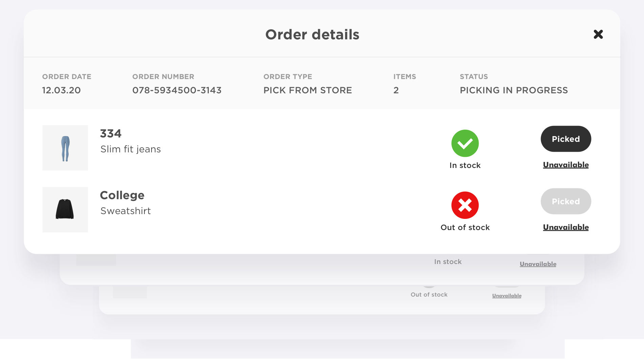Click the green In stock checkmark icon
Viewport: 644px width, 359px height.
465,143
